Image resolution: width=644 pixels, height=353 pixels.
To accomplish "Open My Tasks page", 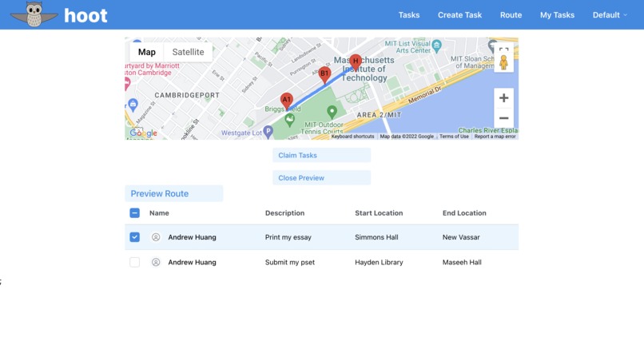I will coord(557,15).
